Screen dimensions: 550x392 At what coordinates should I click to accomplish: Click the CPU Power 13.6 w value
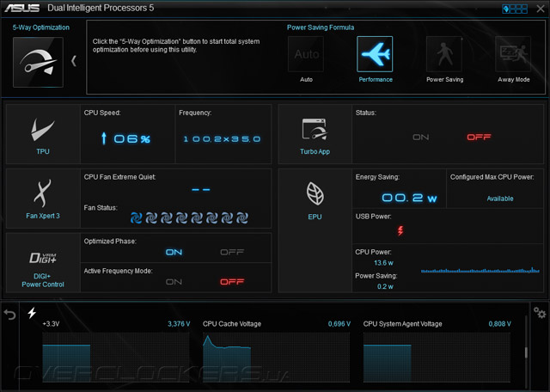(x=383, y=263)
